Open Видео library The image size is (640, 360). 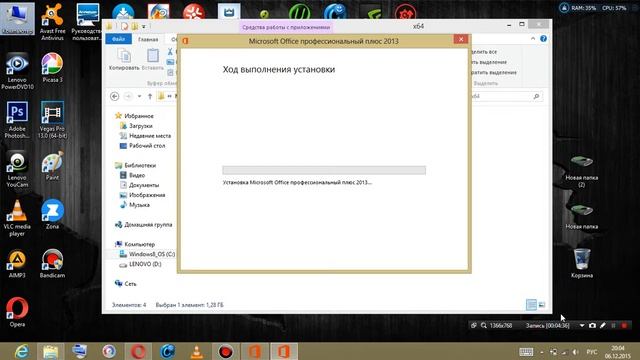tap(137, 175)
